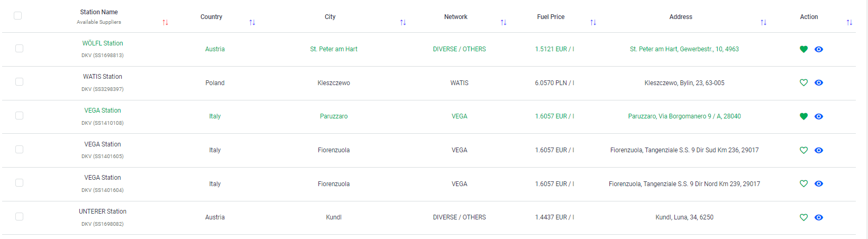868x239 pixels.
Task: Click the Address column header
Action: click(680, 17)
